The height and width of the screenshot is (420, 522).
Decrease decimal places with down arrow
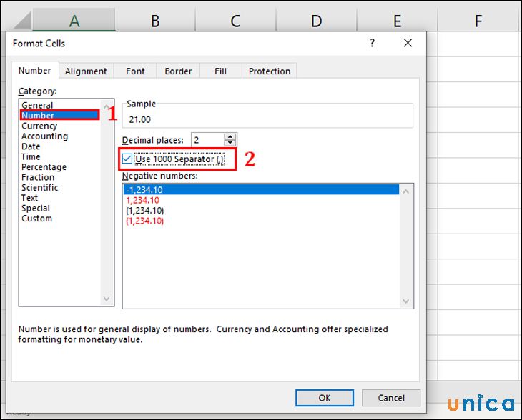click(x=230, y=144)
